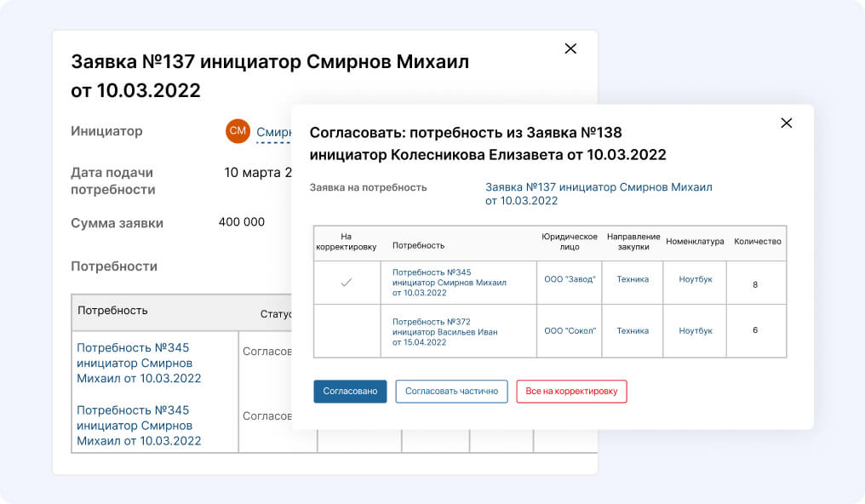Close the Согласовать approval dialog

786,123
